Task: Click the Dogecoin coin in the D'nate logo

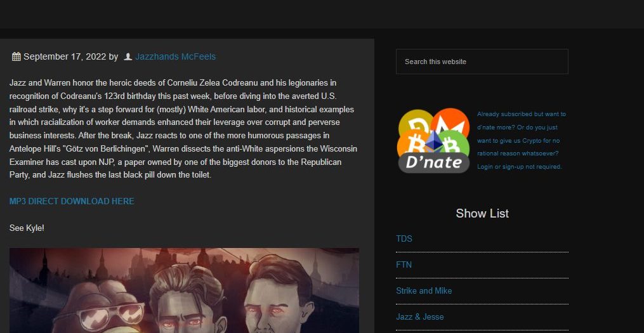Action: coord(416,122)
